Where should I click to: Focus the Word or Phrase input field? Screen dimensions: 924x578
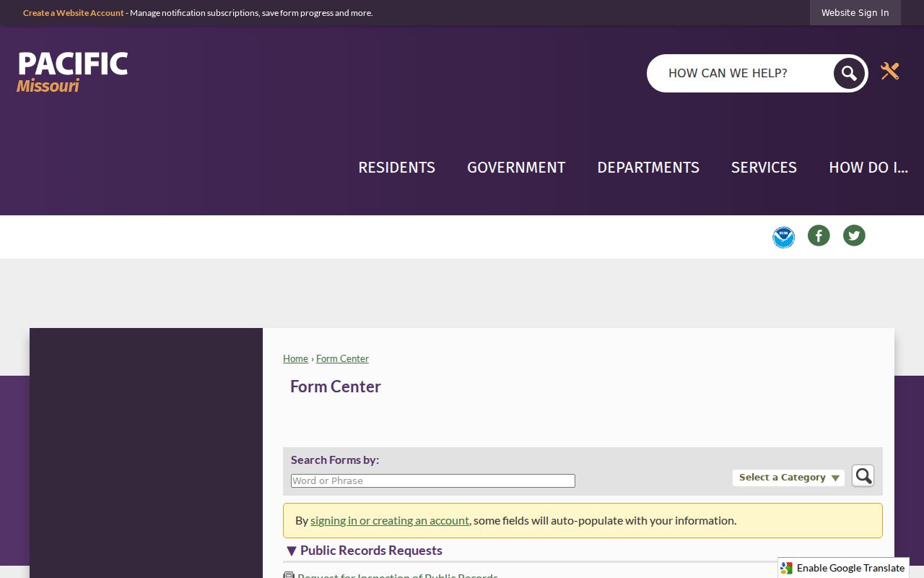pyautogui.click(x=433, y=481)
